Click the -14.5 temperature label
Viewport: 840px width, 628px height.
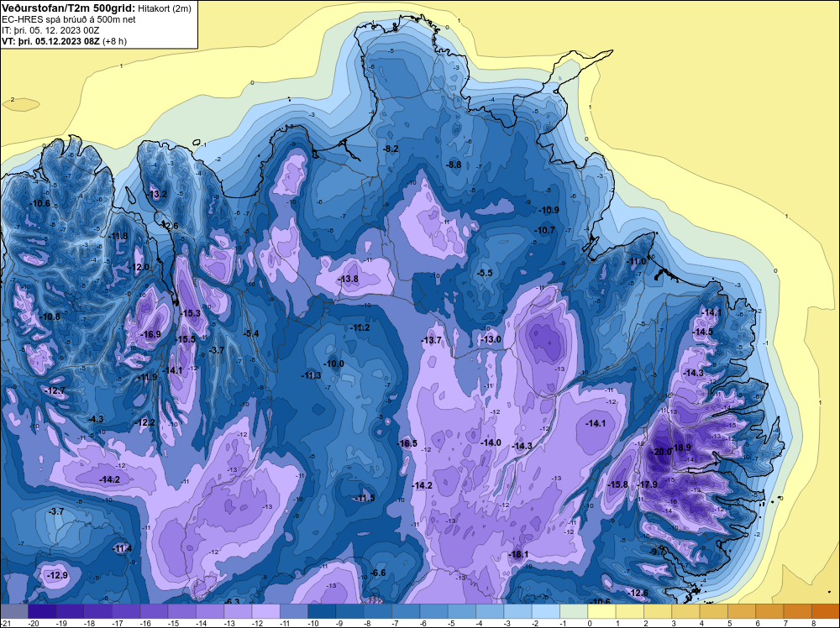pyautogui.click(x=703, y=332)
